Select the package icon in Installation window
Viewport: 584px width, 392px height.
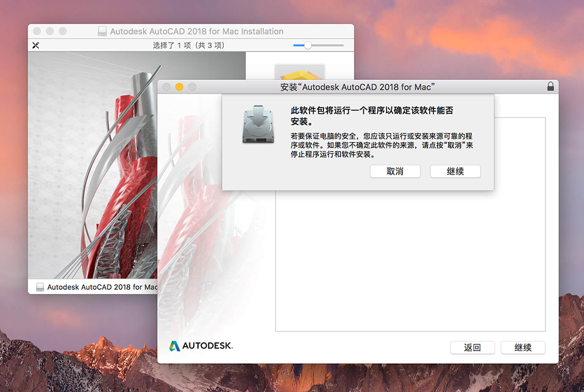click(300, 71)
